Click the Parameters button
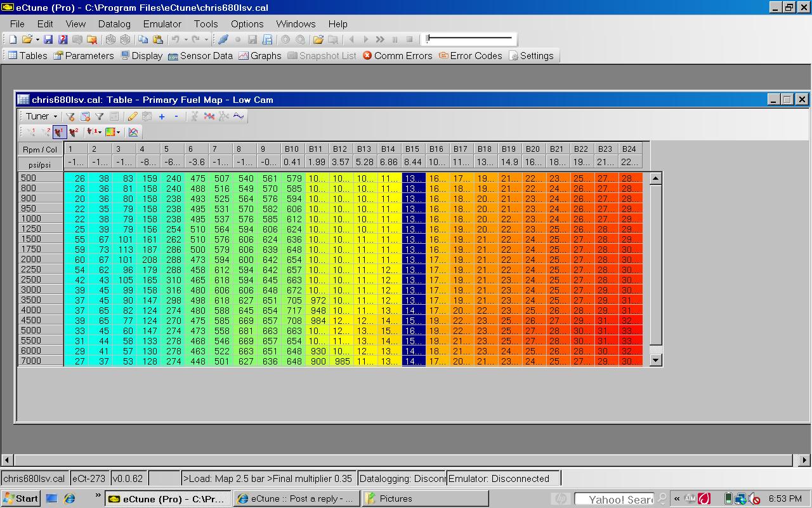This screenshot has height=508, width=812. [x=83, y=55]
